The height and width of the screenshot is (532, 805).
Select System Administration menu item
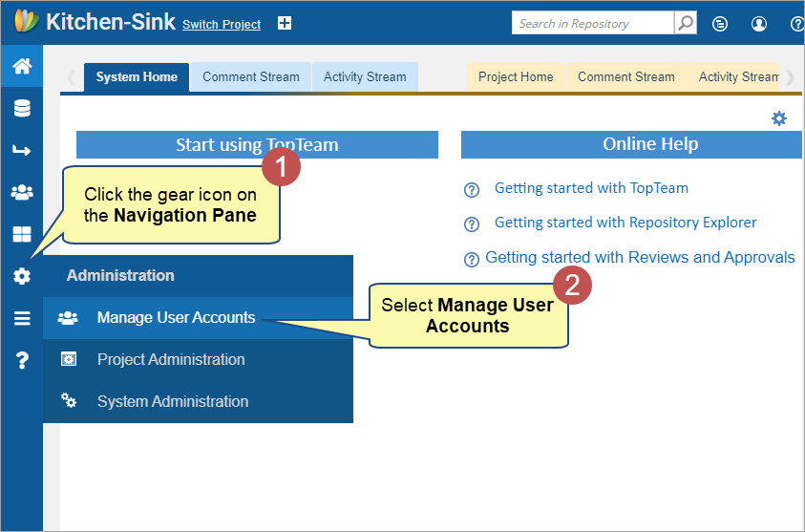198,401
